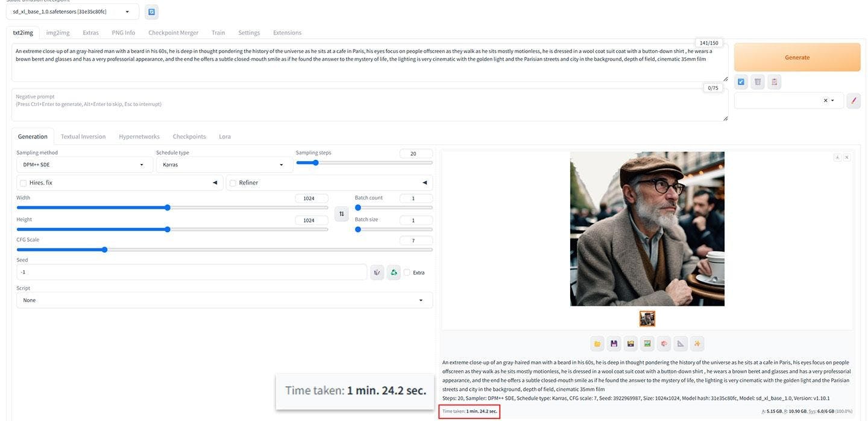The height and width of the screenshot is (421, 868).
Task: Select the Lora sub-tab
Action: pos(225,136)
